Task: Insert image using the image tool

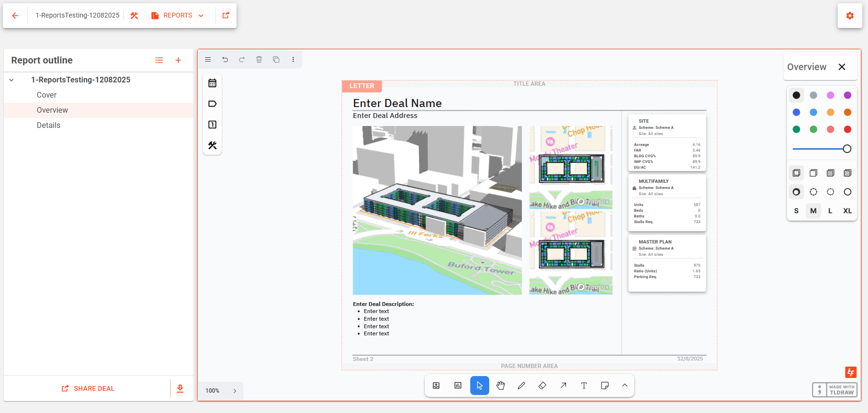Action: coord(436,386)
